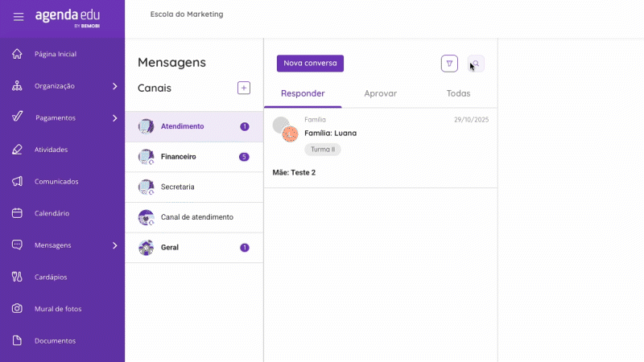Click the Canal de atendimento avatar
644x362 pixels.
[146, 217]
